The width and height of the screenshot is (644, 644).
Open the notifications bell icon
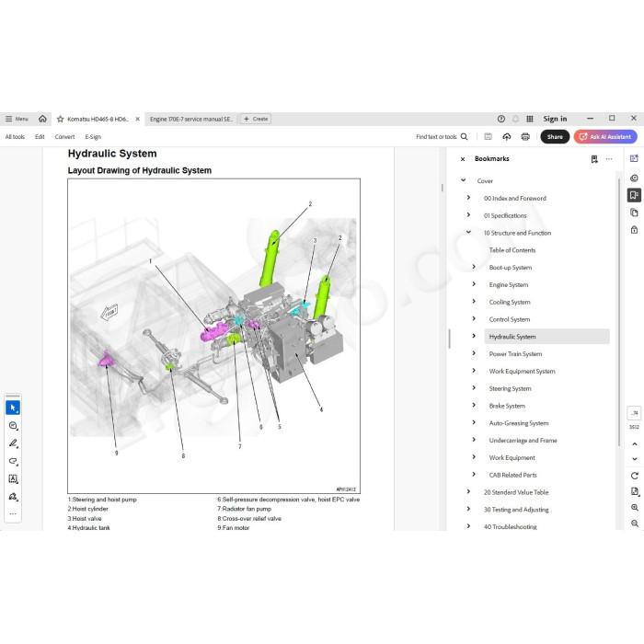coord(515,119)
